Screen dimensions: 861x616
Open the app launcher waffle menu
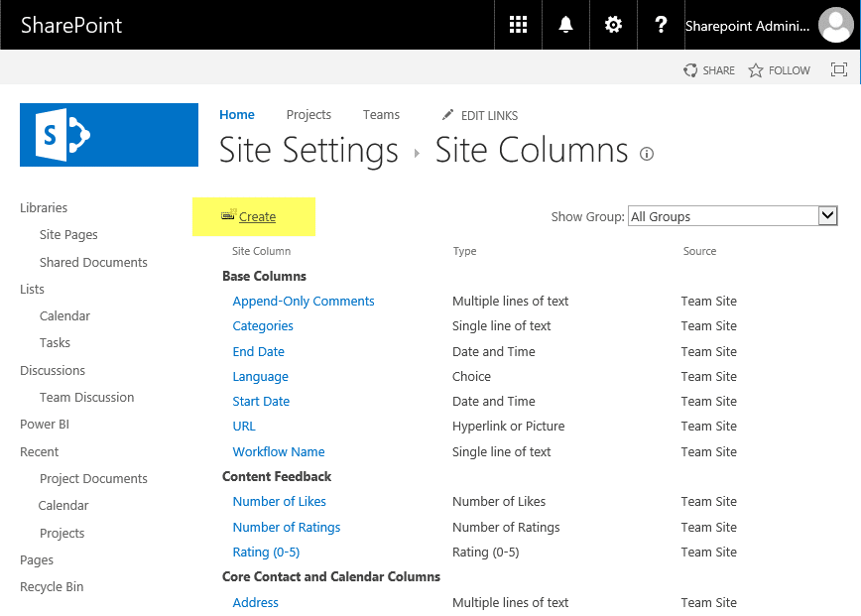(518, 25)
